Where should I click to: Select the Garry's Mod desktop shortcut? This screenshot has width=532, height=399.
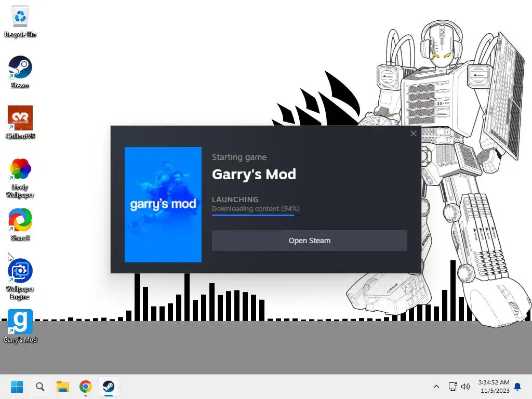20,326
